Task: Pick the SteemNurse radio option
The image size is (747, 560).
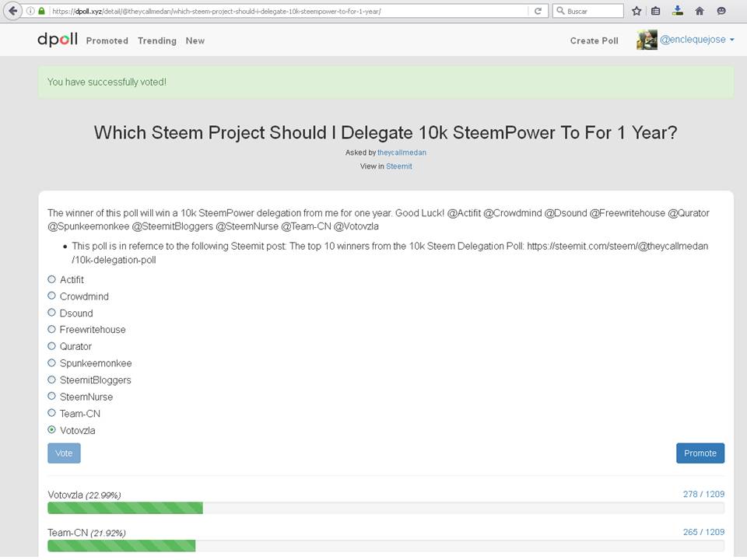Action: click(x=51, y=396)
